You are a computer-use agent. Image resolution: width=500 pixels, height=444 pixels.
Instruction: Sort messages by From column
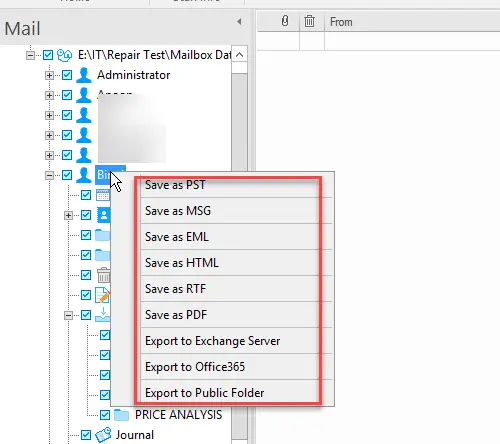tap(341, 22)
